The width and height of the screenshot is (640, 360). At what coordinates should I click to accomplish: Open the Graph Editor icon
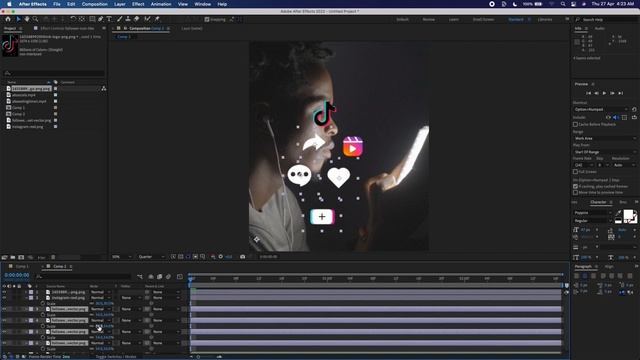click(180, 277)
